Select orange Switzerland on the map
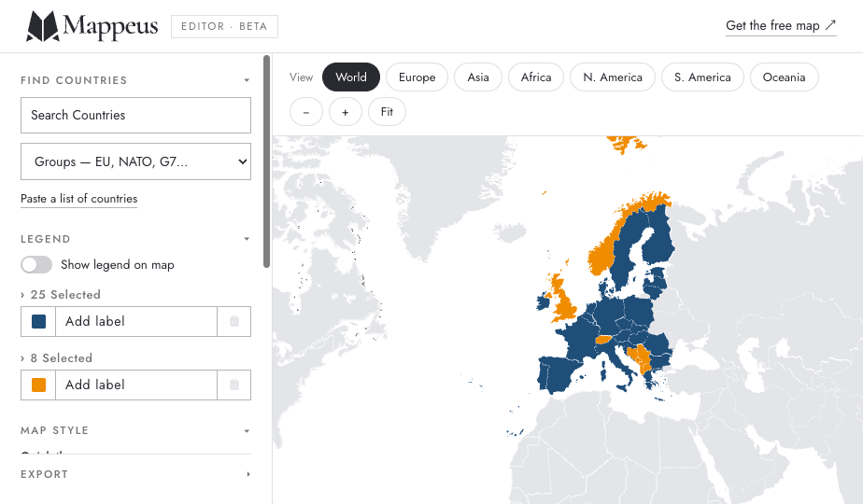863x504 pixels. pos(603,340)
